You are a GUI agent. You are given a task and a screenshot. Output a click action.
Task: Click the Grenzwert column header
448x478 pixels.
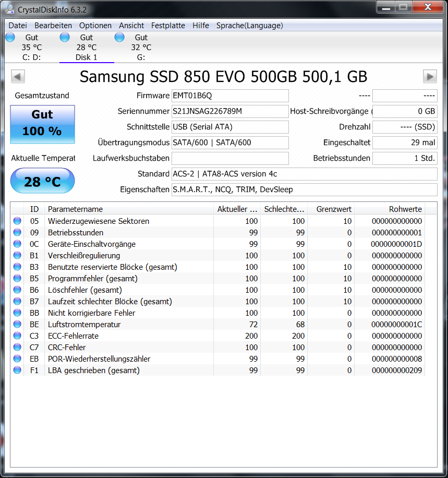(x=331, y=209)
